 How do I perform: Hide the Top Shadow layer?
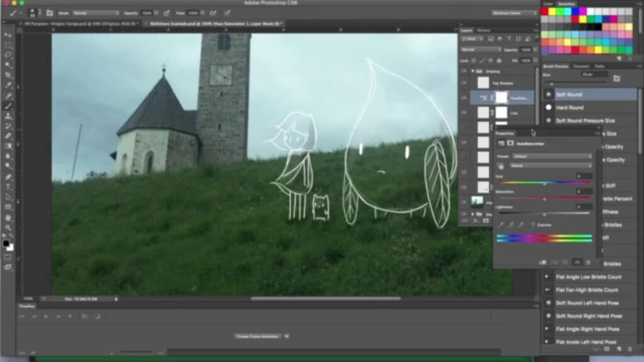(x=464, y=82)
